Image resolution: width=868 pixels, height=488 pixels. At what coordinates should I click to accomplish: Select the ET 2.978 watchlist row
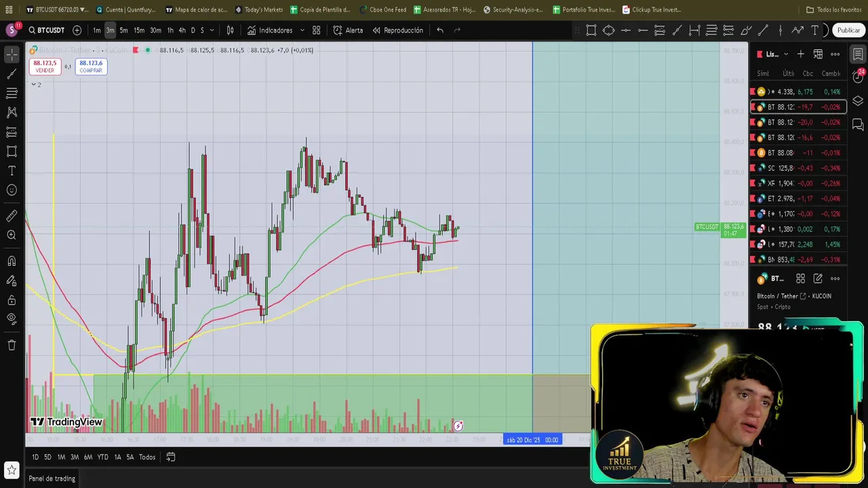point(798,199)
